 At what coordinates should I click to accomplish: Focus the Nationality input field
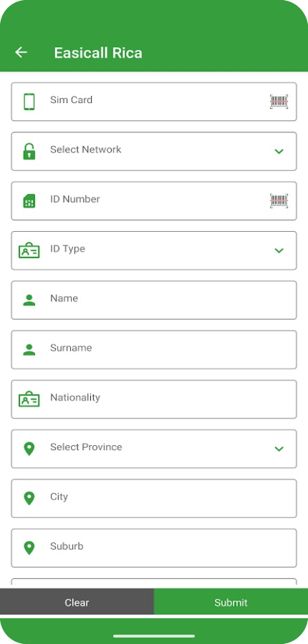coord(154,399)
